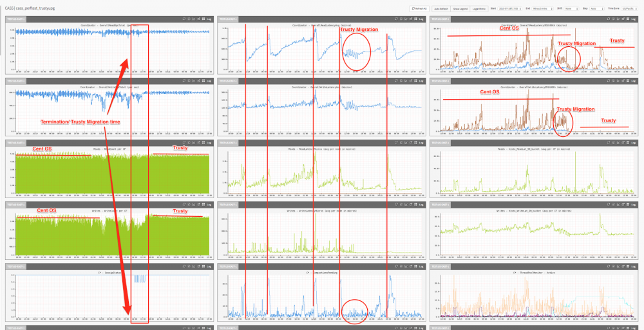The height and width of the screenshot is (330, 644).
Task: Click the Refresh All button
Action: (419, 8)
